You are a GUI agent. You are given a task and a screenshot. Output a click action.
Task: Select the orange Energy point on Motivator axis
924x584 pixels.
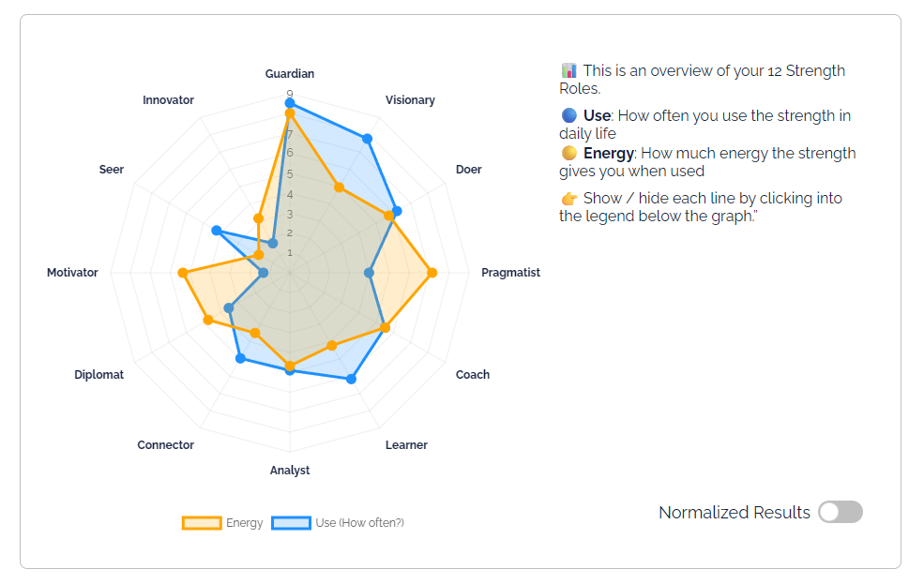click(x=183, y=273)
